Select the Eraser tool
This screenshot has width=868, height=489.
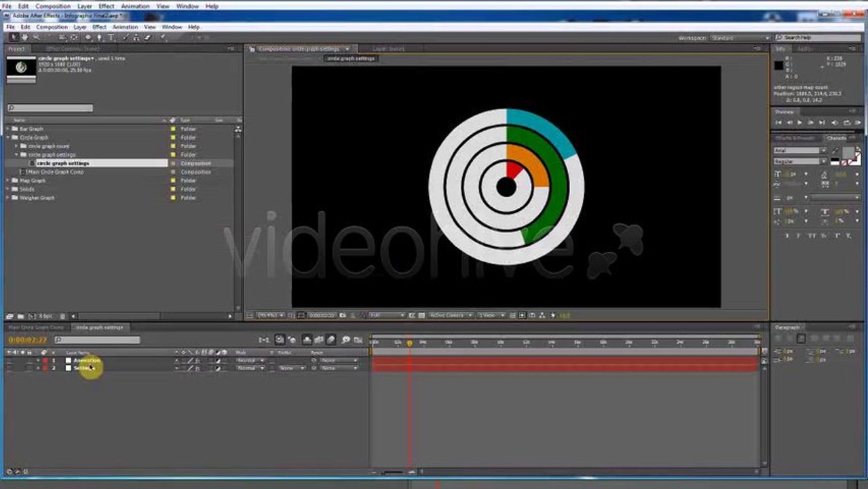coord(147,37)
